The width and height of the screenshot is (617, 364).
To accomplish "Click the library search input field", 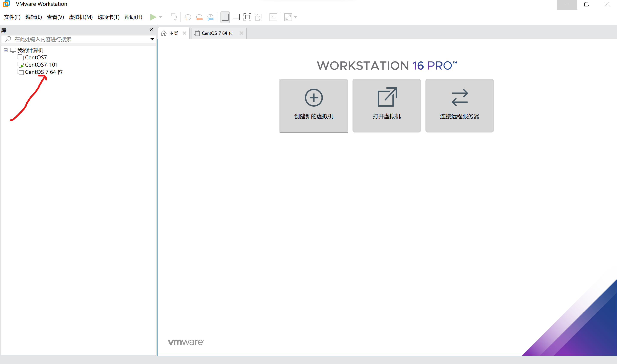I will 78,39.
